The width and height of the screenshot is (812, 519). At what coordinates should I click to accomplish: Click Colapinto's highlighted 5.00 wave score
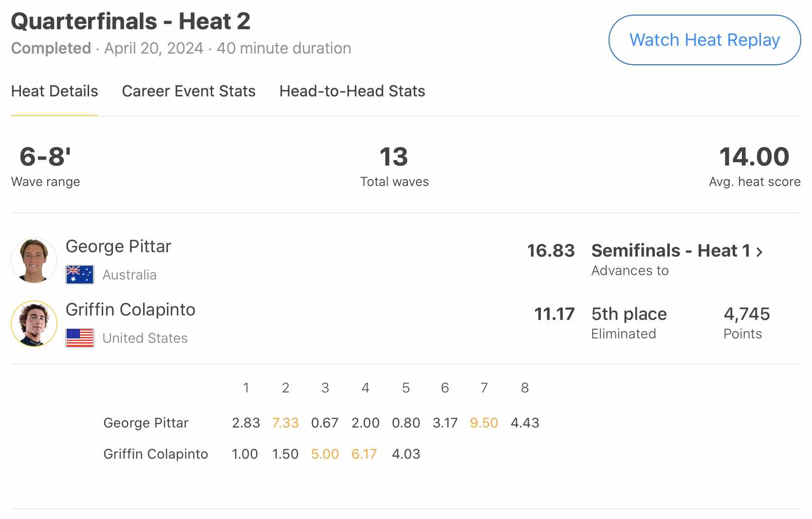[325, 454]
